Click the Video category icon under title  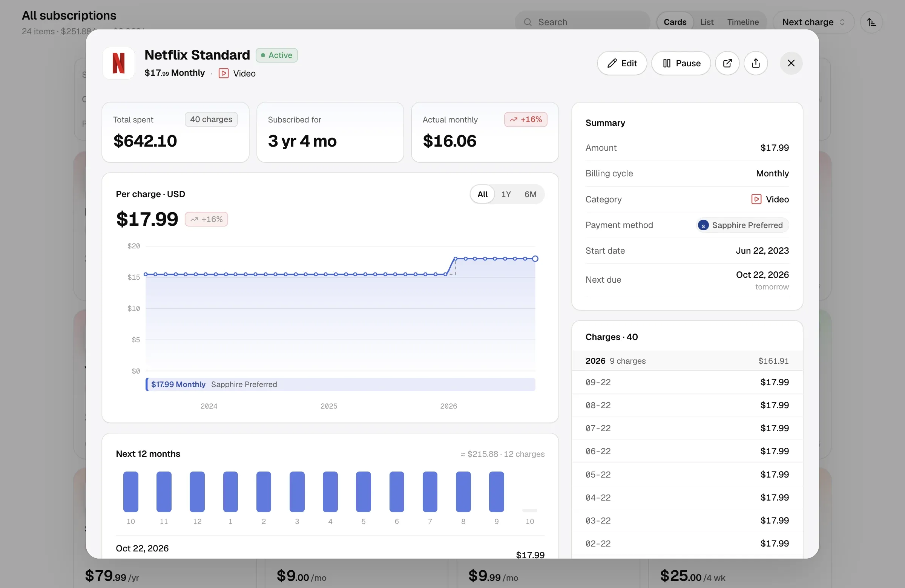pos(224,73)
